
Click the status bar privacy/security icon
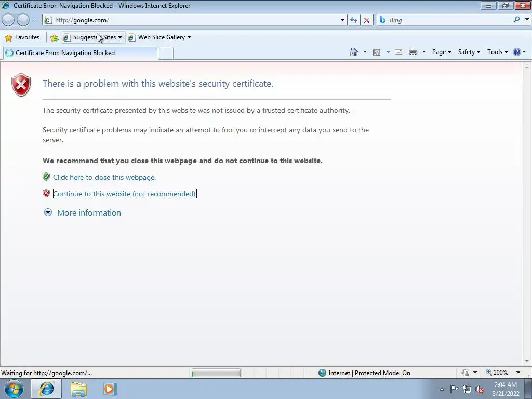pos(465,373)
